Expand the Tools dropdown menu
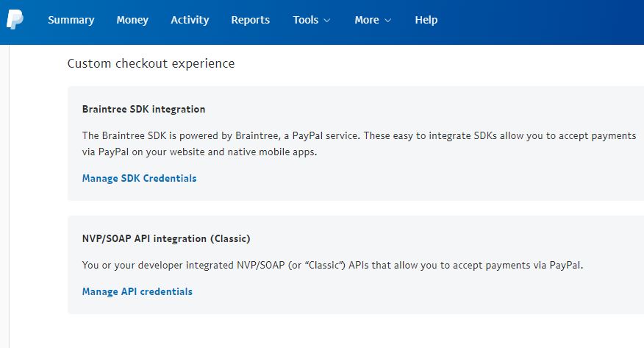The width and height of the screenshot is (644, 348). (x=311, y=20)
